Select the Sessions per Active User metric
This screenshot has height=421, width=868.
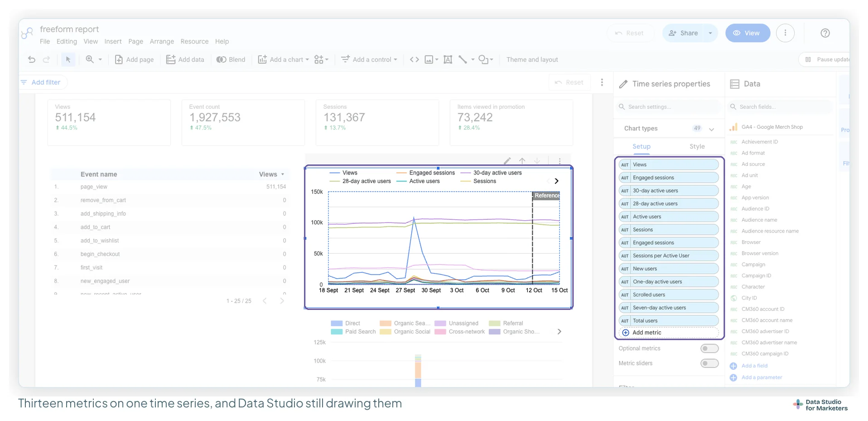669,256
